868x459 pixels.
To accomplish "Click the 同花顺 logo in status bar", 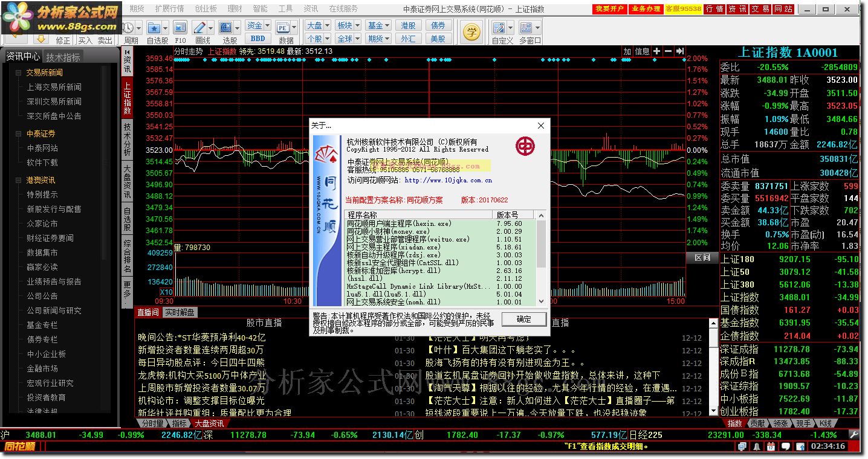I will 20,447.
